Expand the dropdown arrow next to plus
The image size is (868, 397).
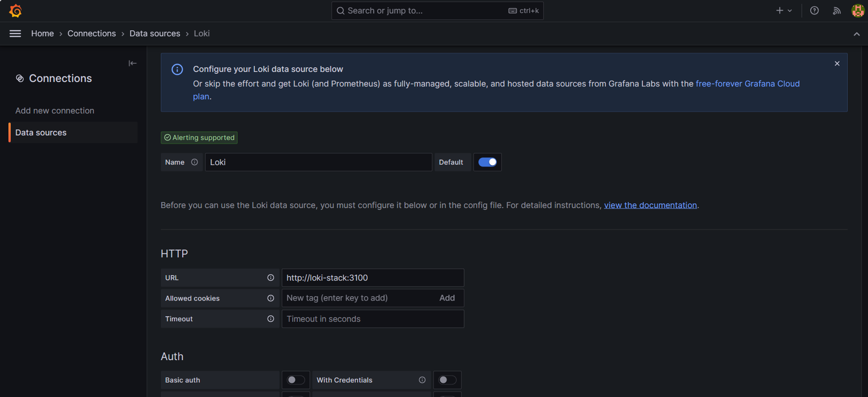click(x=789, y=11)
